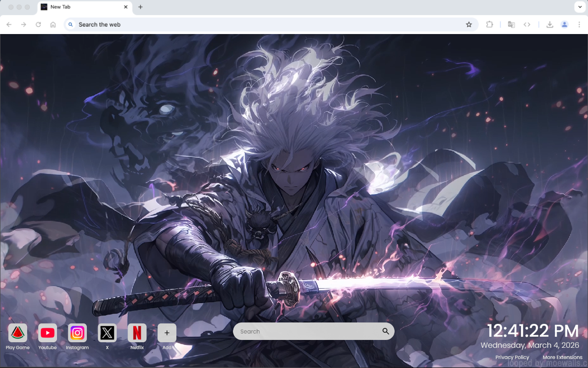The height and width of the screenshot is (368, 588).
Task: Expand the tab search dropdown arrow
Action: [x=579, y=7]
